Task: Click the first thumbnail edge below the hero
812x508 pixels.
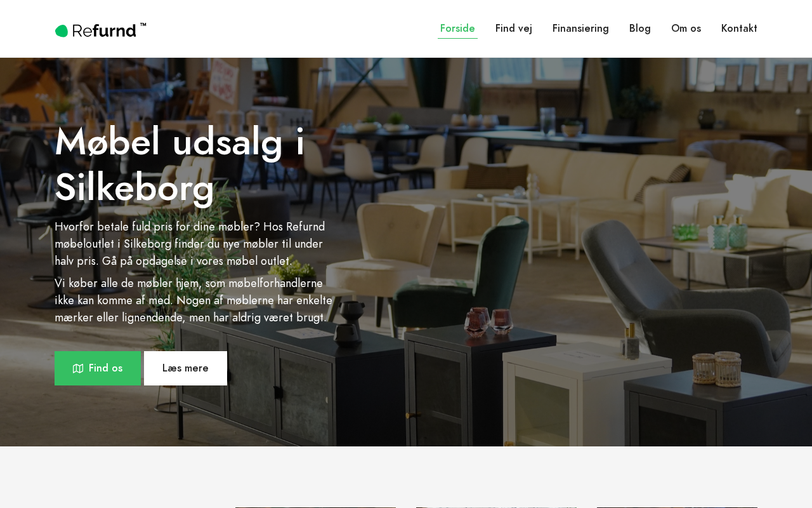Action: pyautogui.click(x=315, y=507)
